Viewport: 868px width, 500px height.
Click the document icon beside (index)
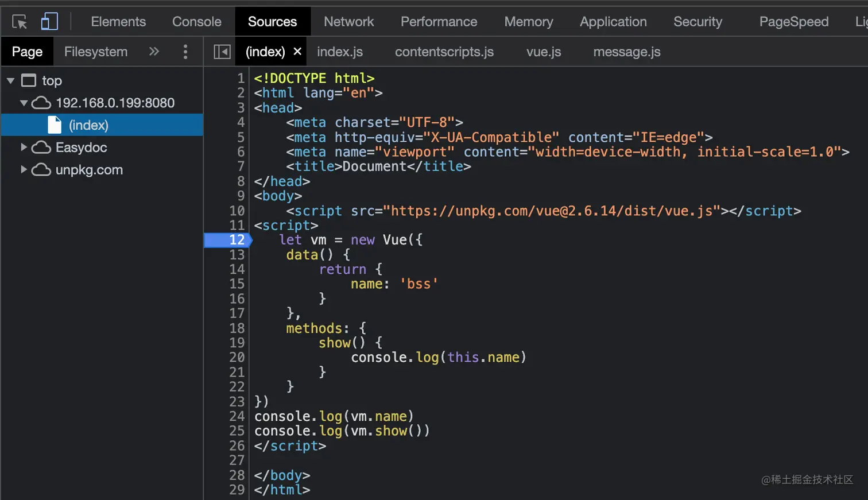[x=55, y=125]
